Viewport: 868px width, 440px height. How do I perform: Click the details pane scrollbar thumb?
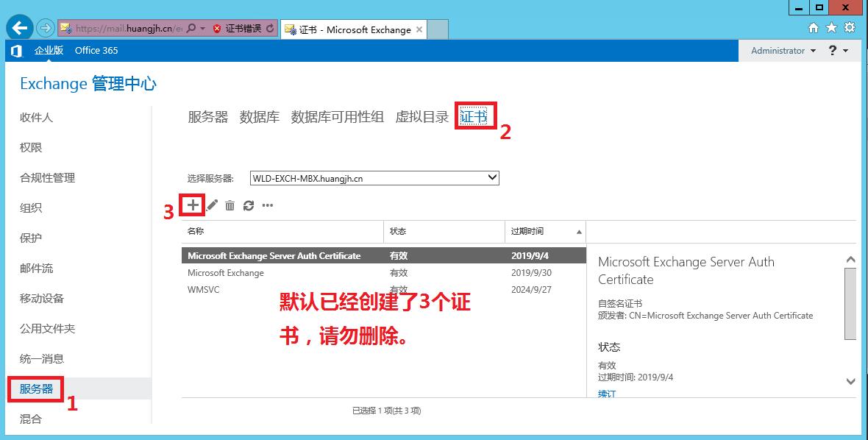850,303
